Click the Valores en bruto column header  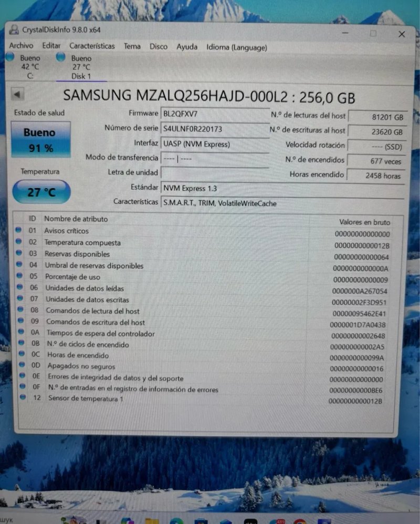[x=364, y=222]
